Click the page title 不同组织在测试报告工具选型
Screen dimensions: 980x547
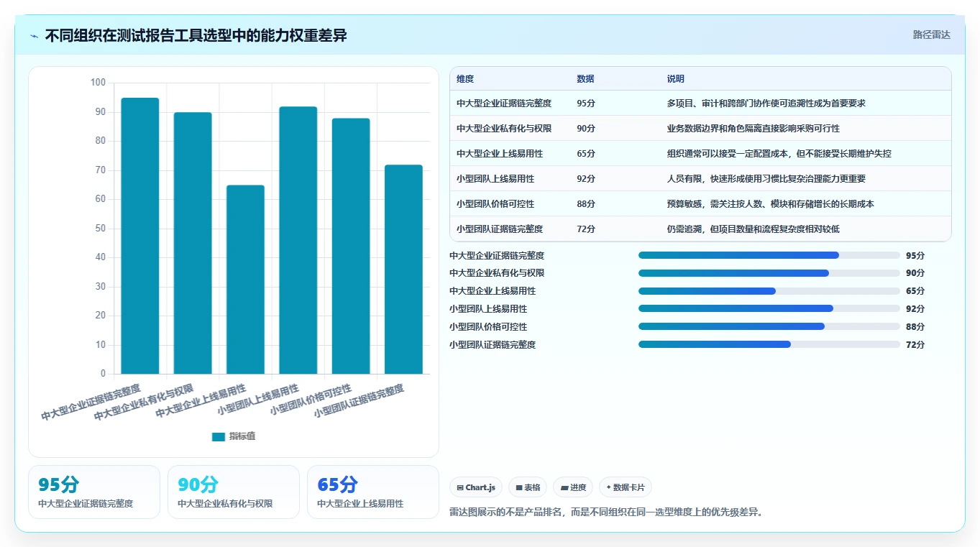pyautogui.click(x=196, y=35)
